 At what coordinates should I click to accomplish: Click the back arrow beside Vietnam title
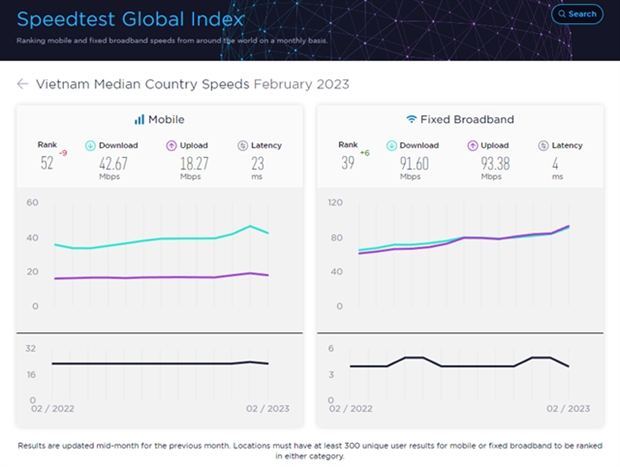pos(22,84)
